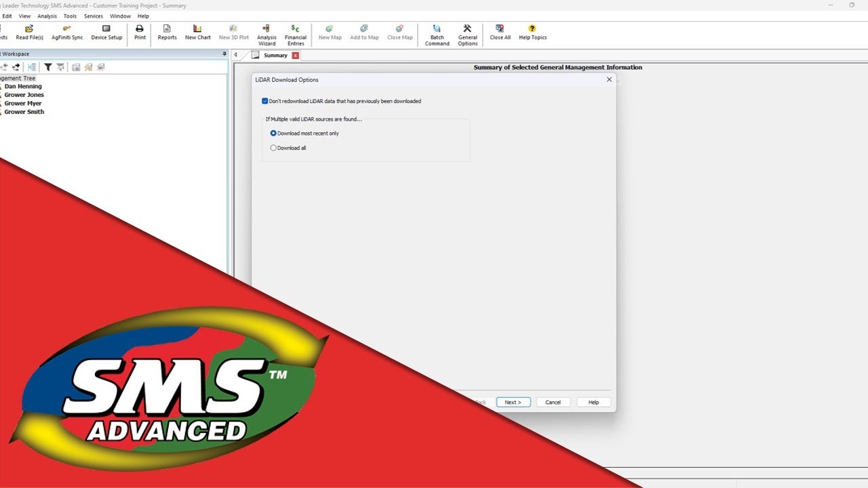Open the Edit menu
This screenshot has height=488, width=868.
(x=7, y=16)
